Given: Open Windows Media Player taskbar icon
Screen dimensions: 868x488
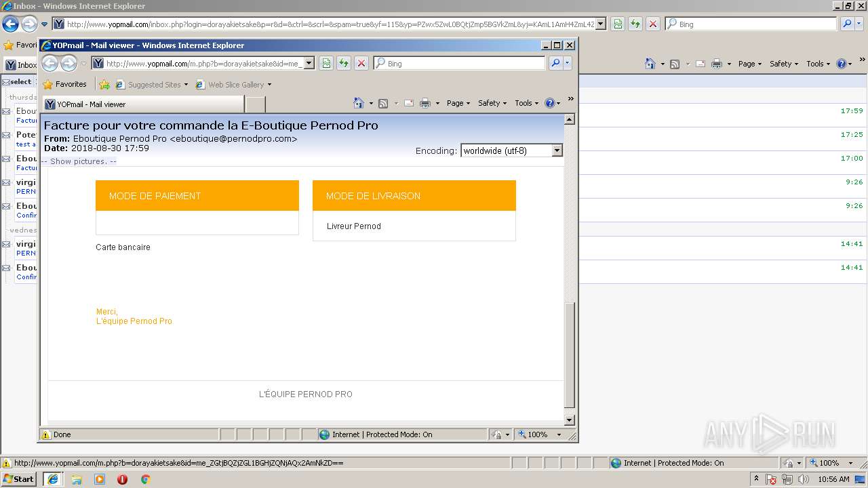Looking at the screenshot, I should coord(100,479).
